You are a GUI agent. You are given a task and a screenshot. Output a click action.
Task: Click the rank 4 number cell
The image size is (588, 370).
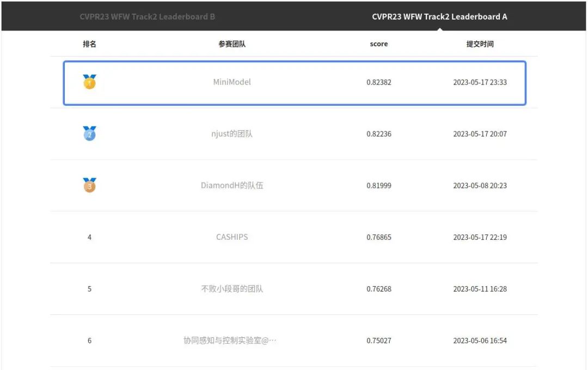(x=89, y=237)
